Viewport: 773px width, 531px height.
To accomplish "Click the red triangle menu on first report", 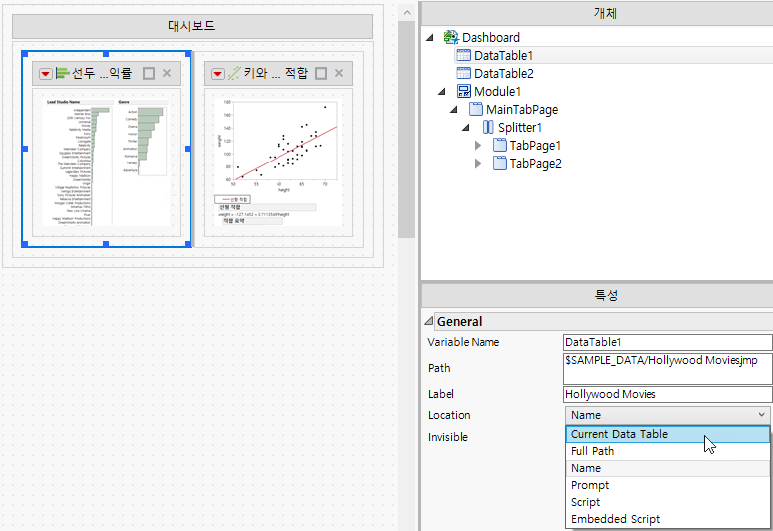I will 45,73.
